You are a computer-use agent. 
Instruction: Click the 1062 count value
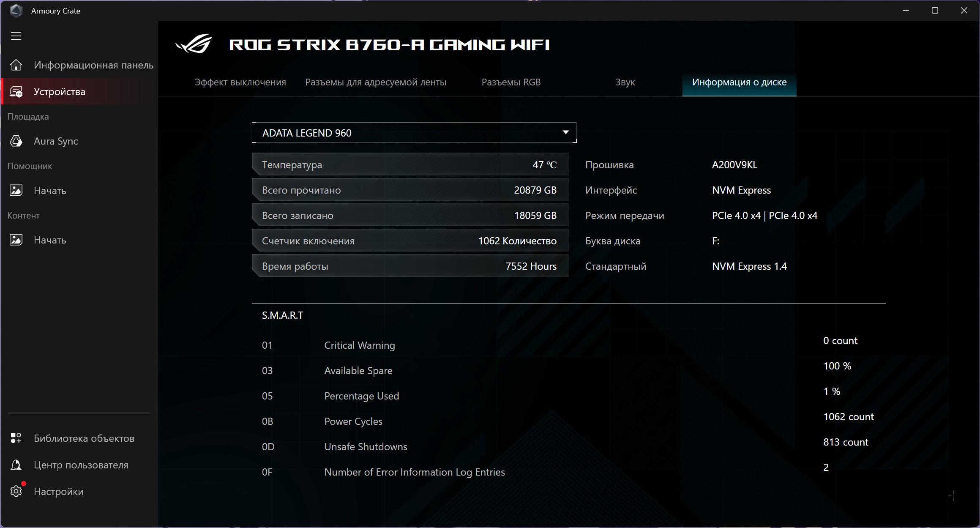pos(848,417)
